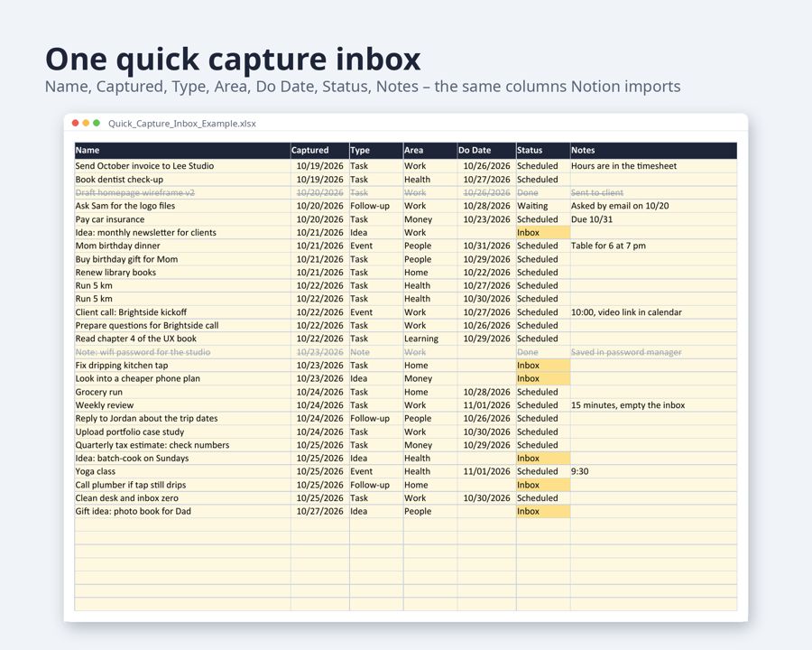Click cell 'Reply to Jordan about the trip dates'
This screenshot has width=812, height=650.
[183, 418]
